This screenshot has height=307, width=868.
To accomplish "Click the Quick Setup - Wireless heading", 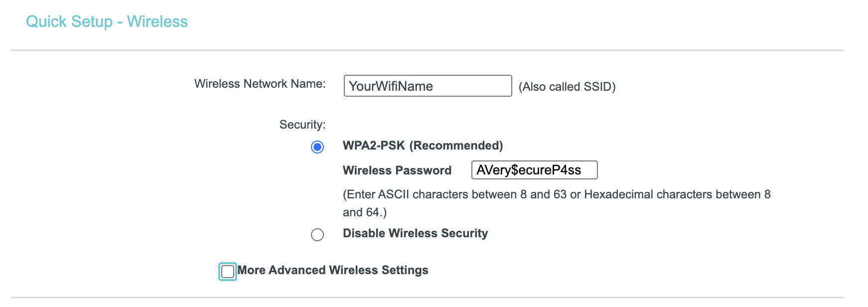I will tap(108, 21).
